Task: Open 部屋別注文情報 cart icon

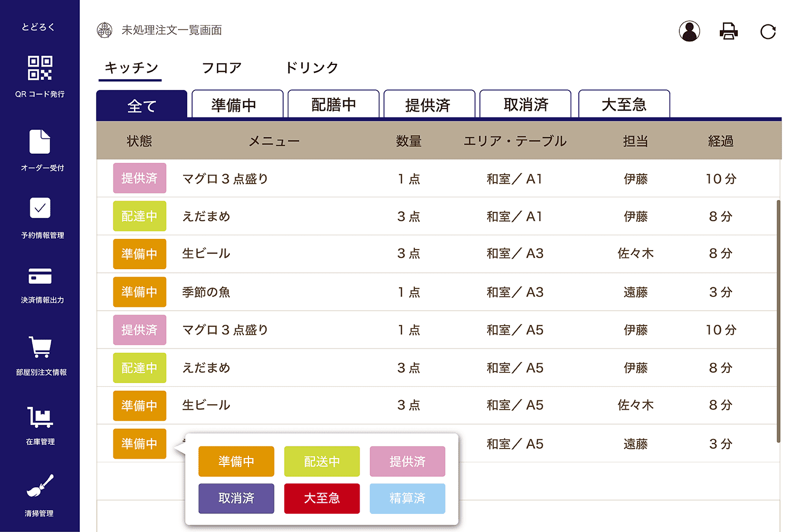Action: coord(40,347)
